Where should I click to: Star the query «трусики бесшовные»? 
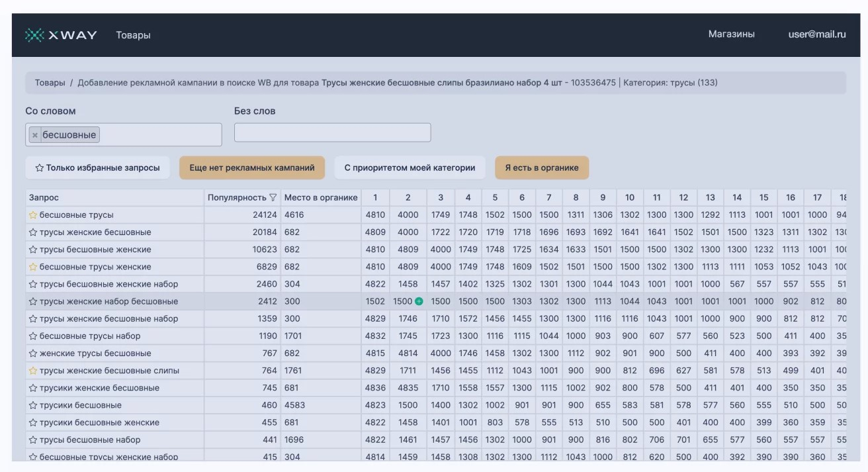32,405
